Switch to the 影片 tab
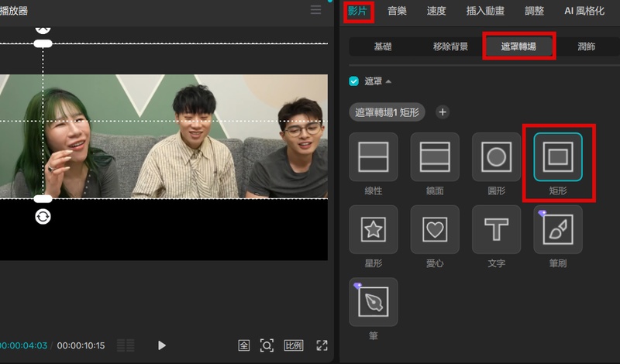The width and height of the screenshot is (620, 364). click(x=357, y=11)
